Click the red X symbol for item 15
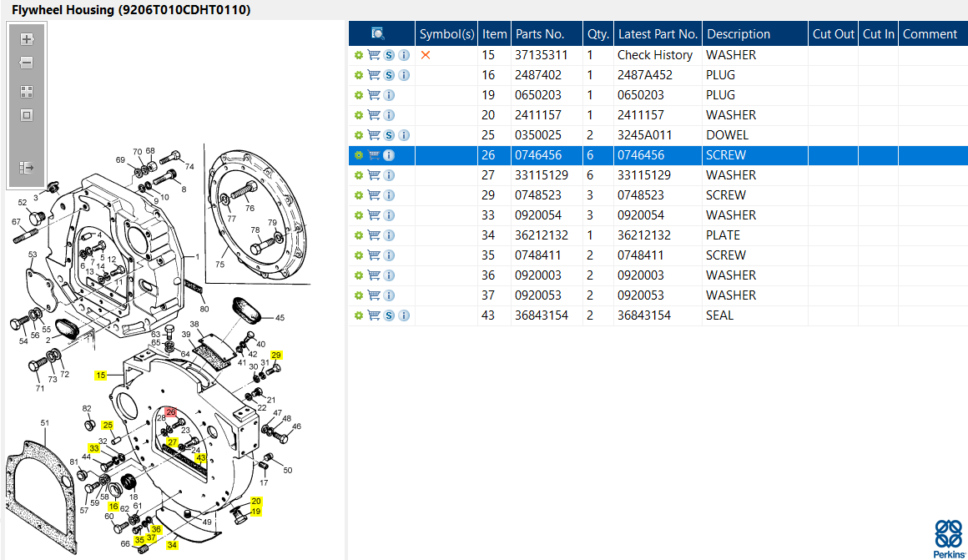The image size is (968, 560). 426,55
